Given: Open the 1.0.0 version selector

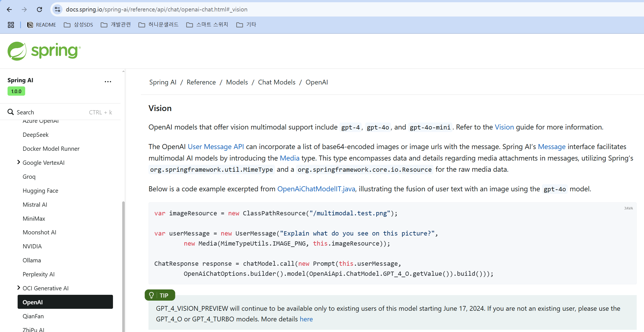Looking at the screenshot, I should (16, 91).
